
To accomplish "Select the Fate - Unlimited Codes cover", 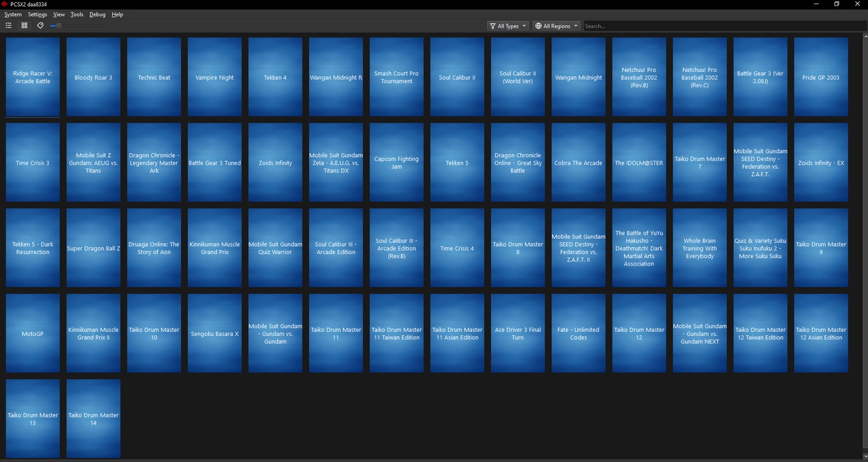I will 578,333.
